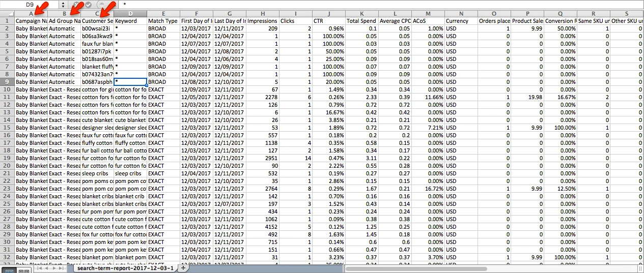The width and height of the screenshot is (644, 273).
Task: Click First Day date 12/07/2017 in row 4
Action: tap(197, 44)
